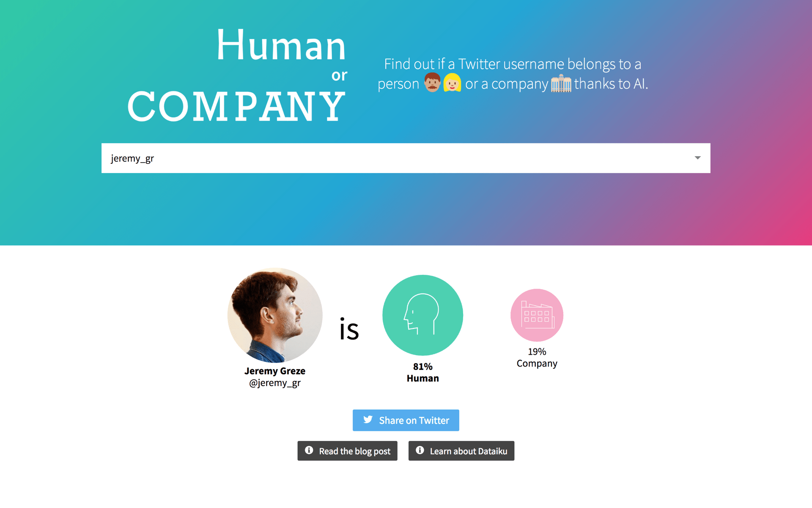Click the pink Company building icon
Image resolution: width=812 pixels, height=508 pixels.
point(537,315)
